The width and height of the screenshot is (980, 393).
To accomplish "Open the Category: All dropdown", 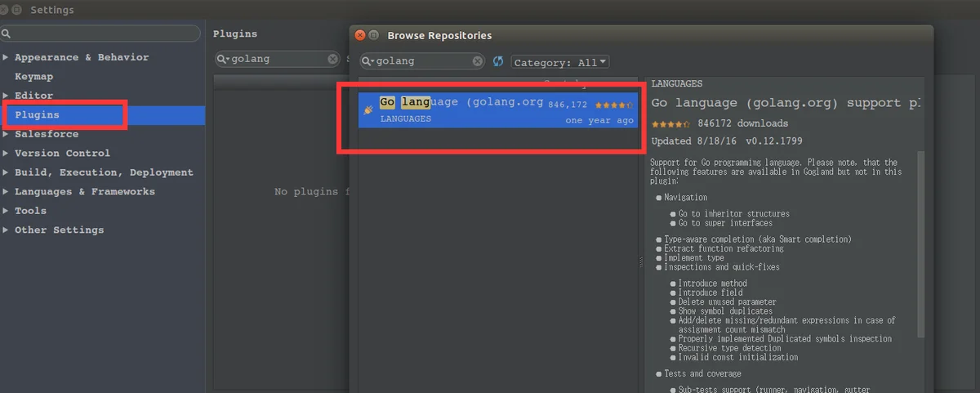I will pos(560,62).
